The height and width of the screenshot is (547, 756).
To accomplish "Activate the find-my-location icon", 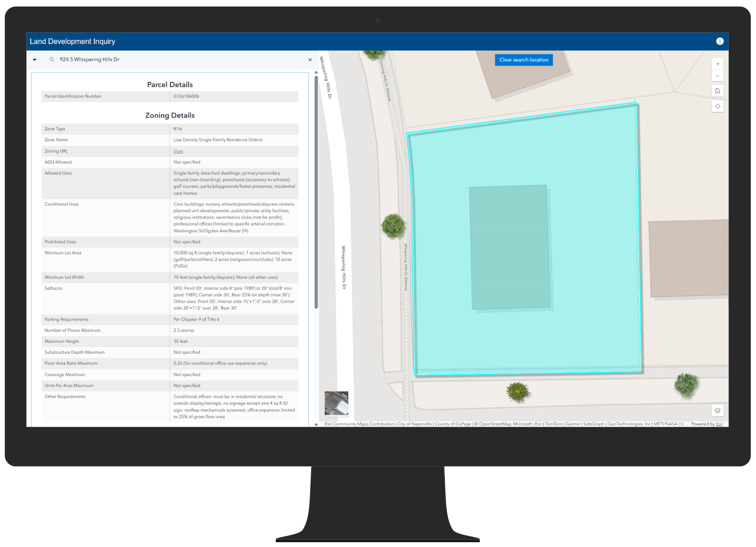I will pos(718,106).
